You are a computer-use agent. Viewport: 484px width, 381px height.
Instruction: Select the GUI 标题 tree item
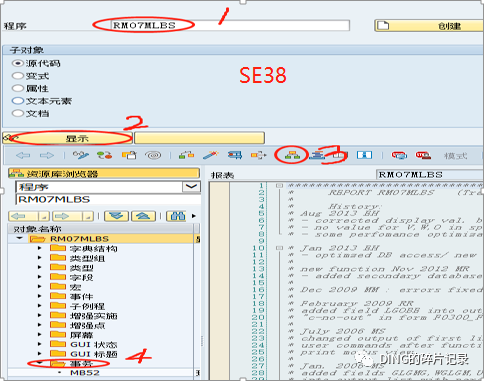[94, 354]
